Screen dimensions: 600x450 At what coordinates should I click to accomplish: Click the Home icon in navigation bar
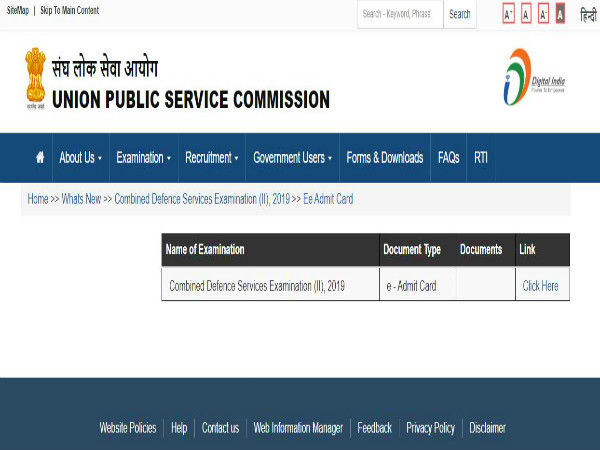click(x=40, y=158)
